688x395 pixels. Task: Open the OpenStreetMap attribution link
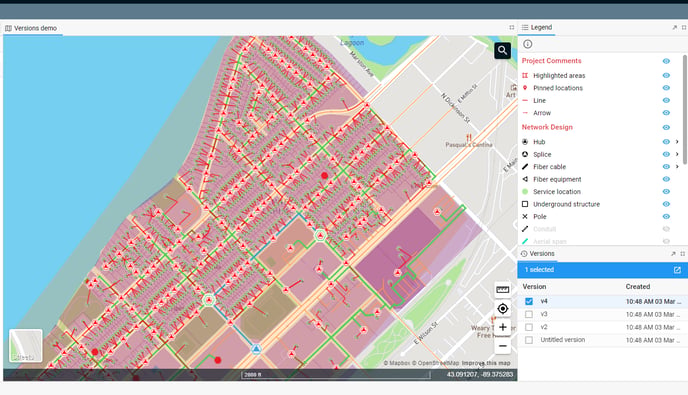(x=435, y=363)
